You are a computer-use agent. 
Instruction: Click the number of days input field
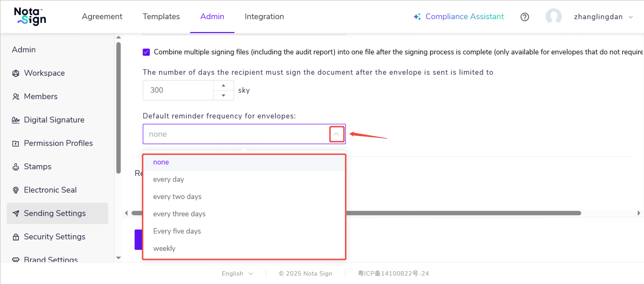click(x=178, y=90)
